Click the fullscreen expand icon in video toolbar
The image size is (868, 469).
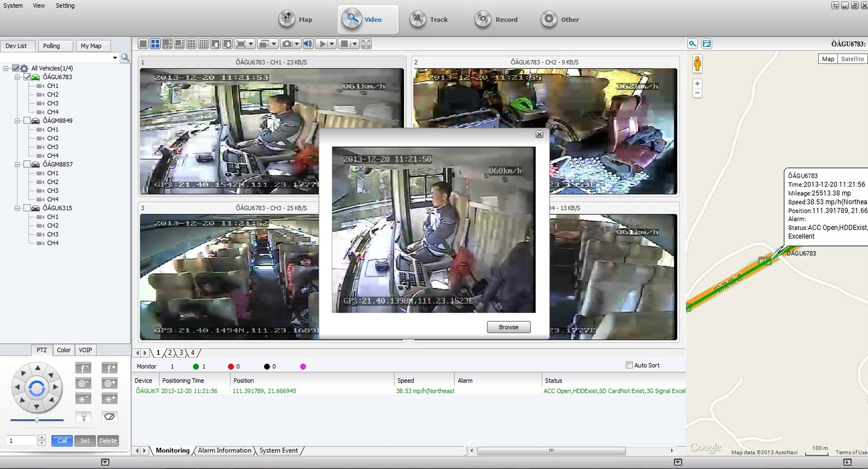366,44
